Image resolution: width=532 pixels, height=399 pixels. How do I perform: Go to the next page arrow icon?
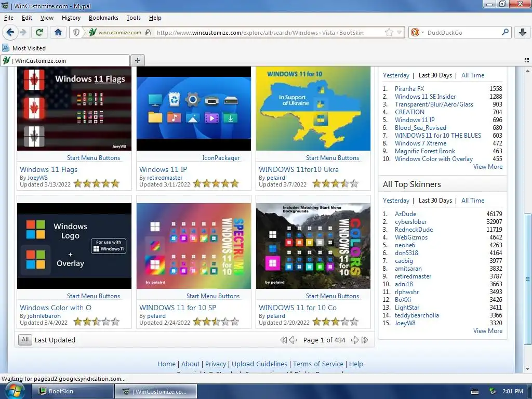pos(355,340)
